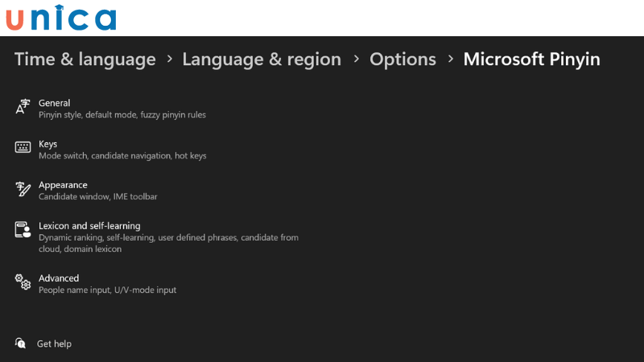Click the Keys keyboard icon
644x362 pixels.
[x=23, y=147]
